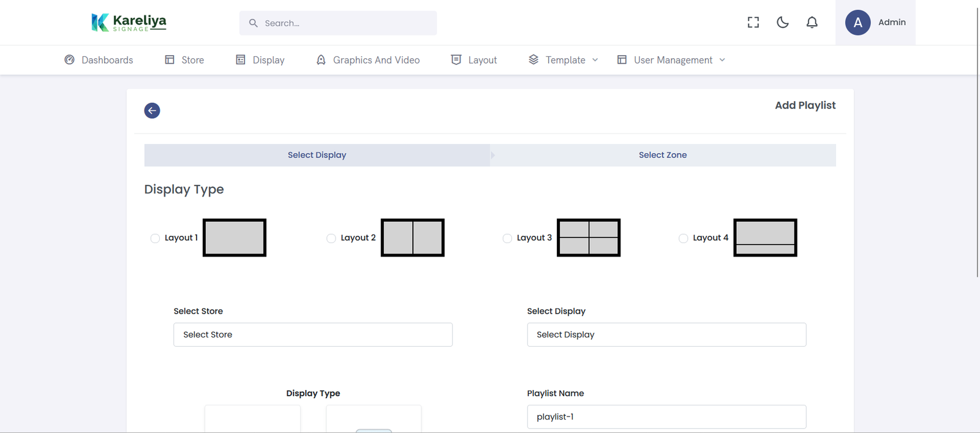The image size is (980, 433).
Task: Click the Add Playlist heading
Action: click(x=805, y=105)
